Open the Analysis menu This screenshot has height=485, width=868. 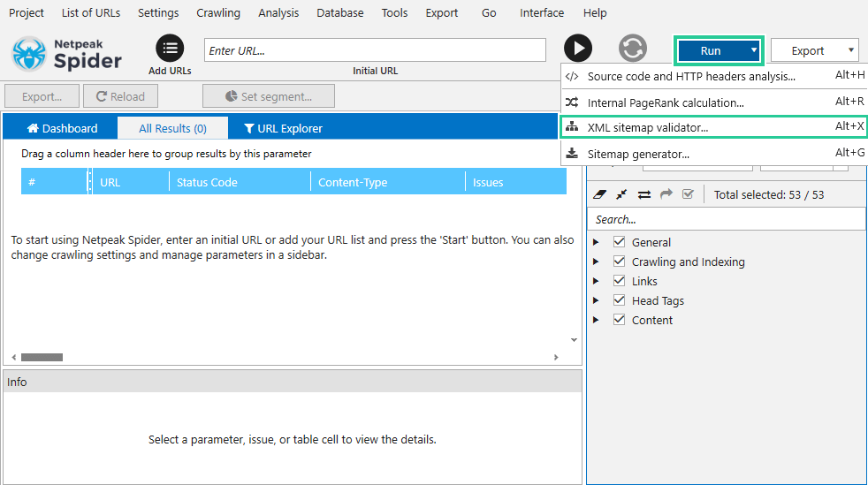[x=278, y=12]
